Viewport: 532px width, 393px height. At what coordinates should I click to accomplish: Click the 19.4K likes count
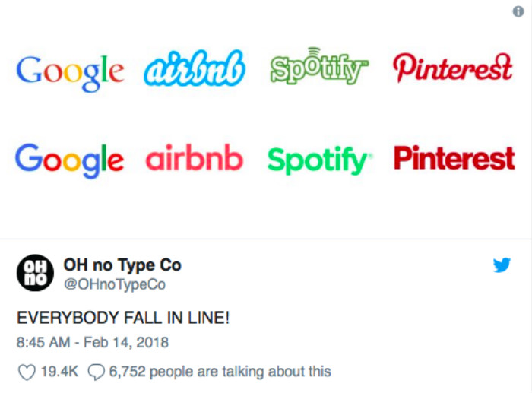pyautogui.click(x=59, y=372)
